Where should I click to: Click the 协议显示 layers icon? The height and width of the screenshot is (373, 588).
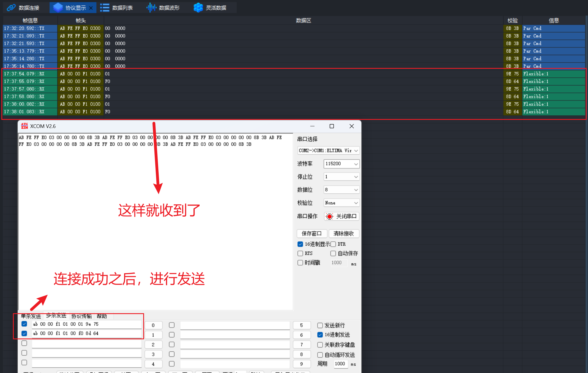point(58,8)
